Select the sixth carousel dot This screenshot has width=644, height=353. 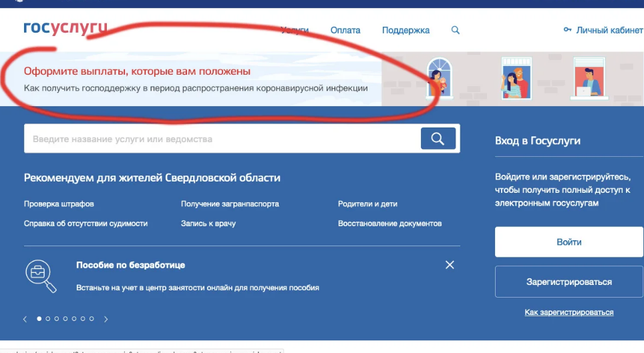83,318
